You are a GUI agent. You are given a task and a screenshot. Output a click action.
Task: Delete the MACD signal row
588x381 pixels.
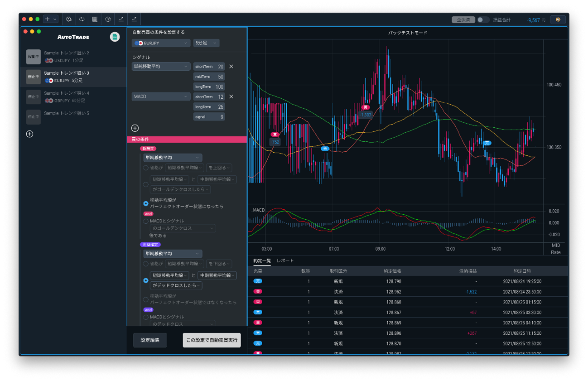point(231,96)
